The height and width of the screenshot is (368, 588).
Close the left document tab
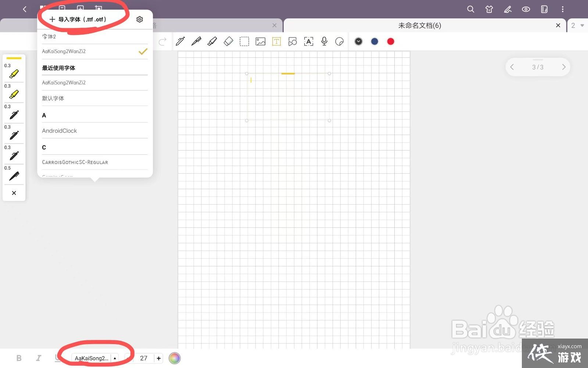click(x=275, y=25)
